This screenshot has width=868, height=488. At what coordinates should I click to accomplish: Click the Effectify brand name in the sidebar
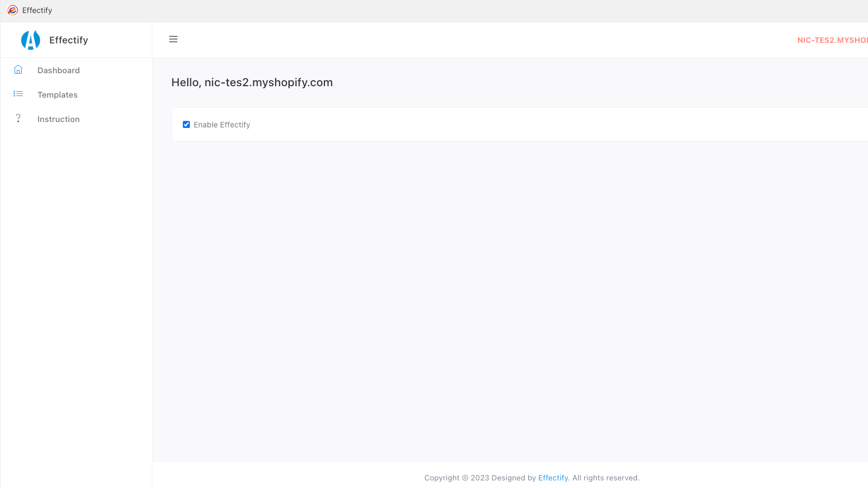[x=68, y=40]
